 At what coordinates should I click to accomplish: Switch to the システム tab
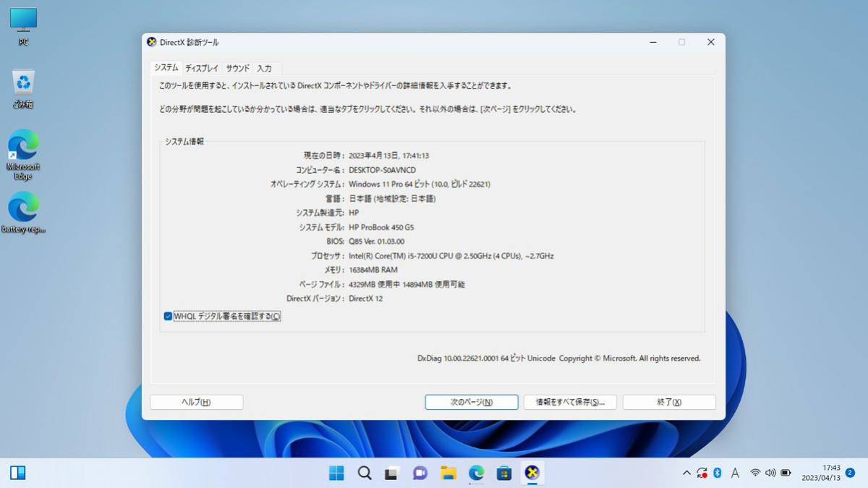coord(166,67)
